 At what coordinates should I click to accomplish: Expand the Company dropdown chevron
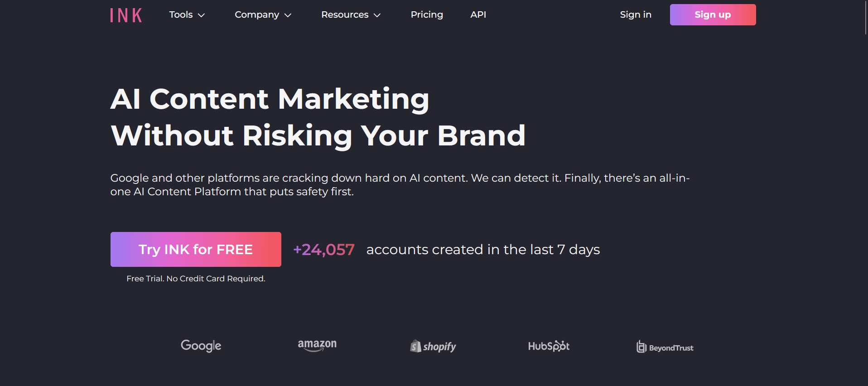288,15
